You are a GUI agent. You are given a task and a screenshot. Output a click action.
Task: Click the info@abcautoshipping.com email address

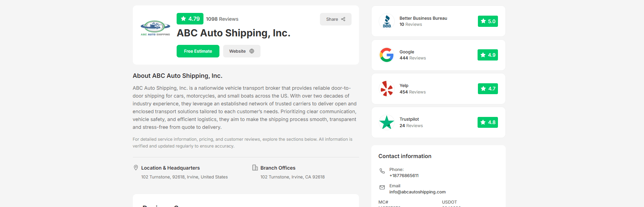(x=417, y=192)
